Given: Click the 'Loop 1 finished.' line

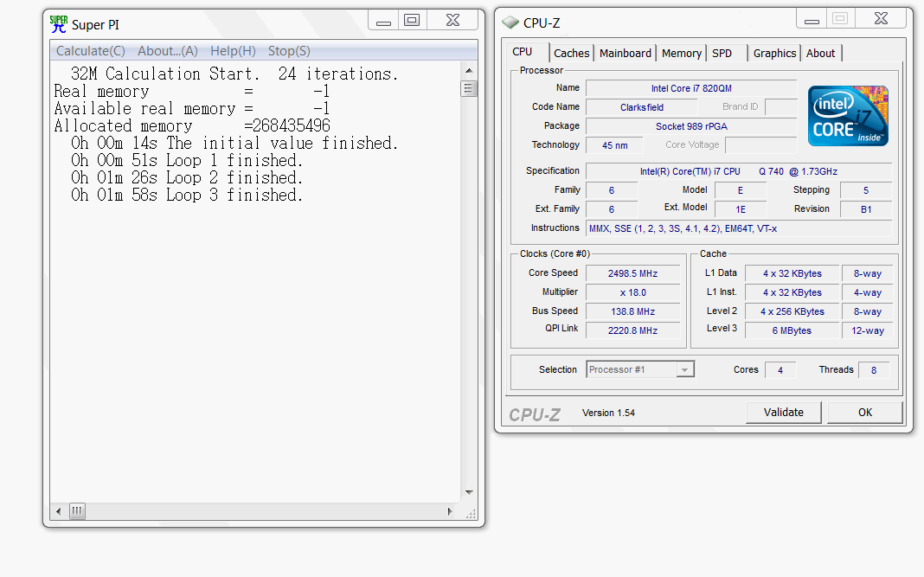Looking at the screenshot, I should 187,160.
